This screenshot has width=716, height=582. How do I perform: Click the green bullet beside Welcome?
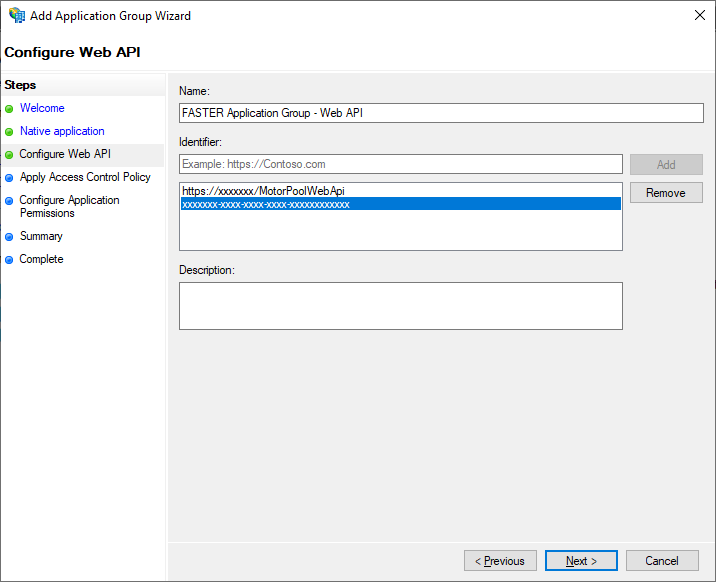click(x=9, y=109)
